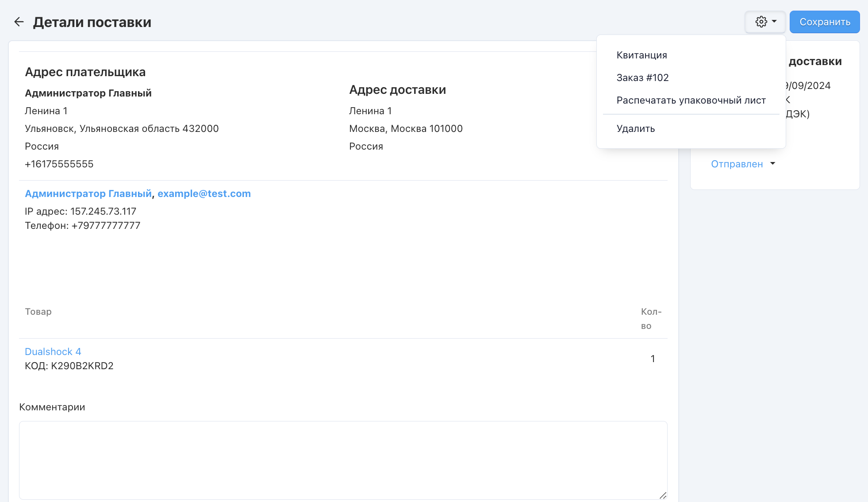
Task: Choose Квитанция from the dropdown menu
Action: [x=641, y=55]
